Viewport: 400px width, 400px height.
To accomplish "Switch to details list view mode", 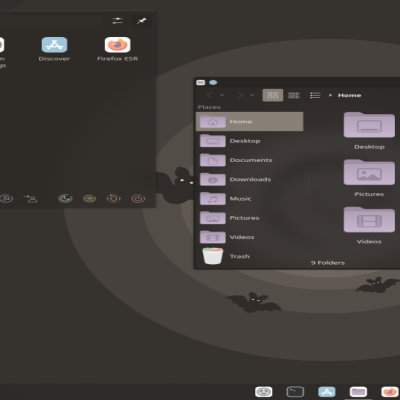I will (x=315, y=95).
